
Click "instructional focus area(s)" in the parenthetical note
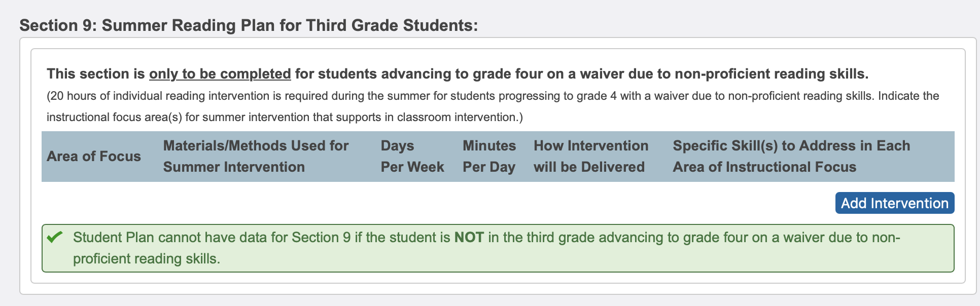pyautogui.click(x=114, y=118)
